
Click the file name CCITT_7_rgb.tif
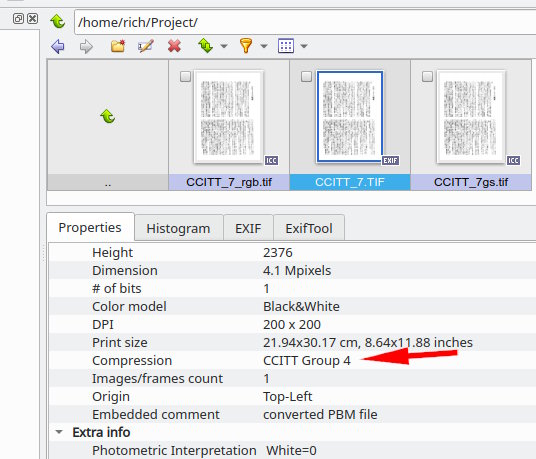229,182
